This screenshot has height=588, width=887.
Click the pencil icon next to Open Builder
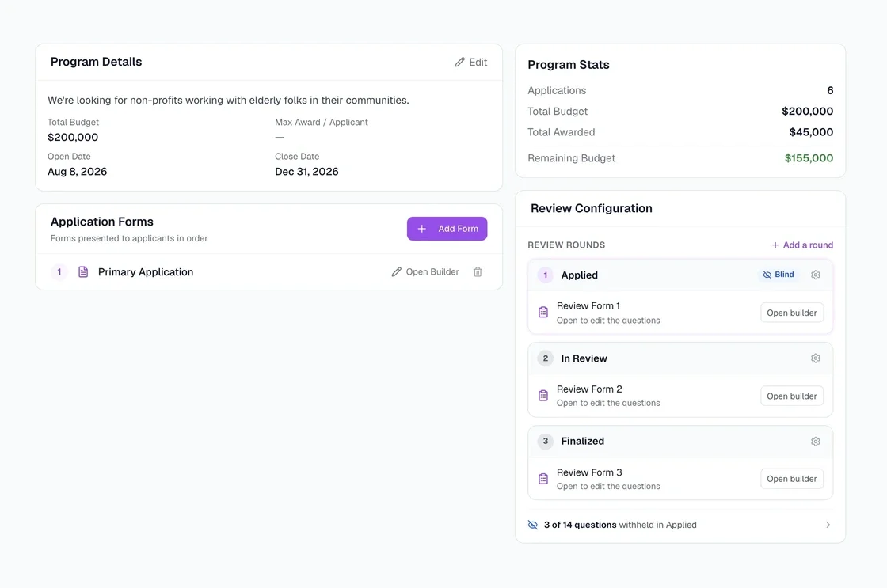[x=397, y=272]
